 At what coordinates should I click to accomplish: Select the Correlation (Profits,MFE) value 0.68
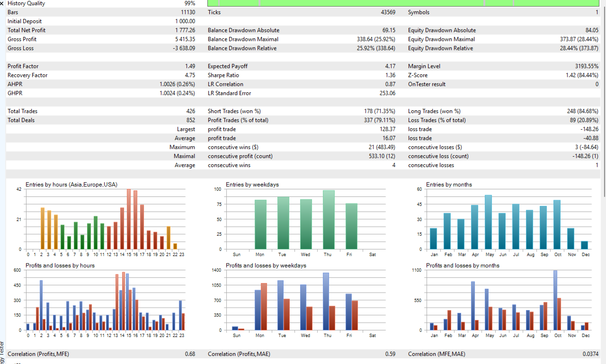tap(190, 354)
